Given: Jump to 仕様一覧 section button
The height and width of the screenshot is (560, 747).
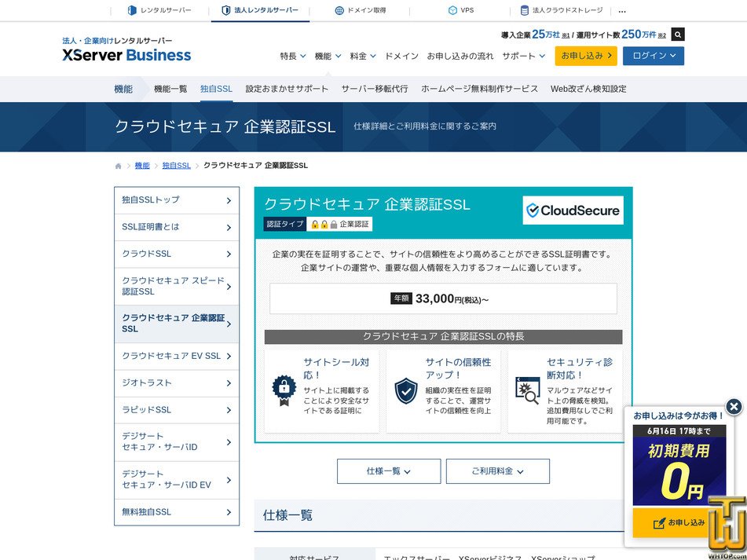Looking at the screenshot, I should [x=389, y=471].
